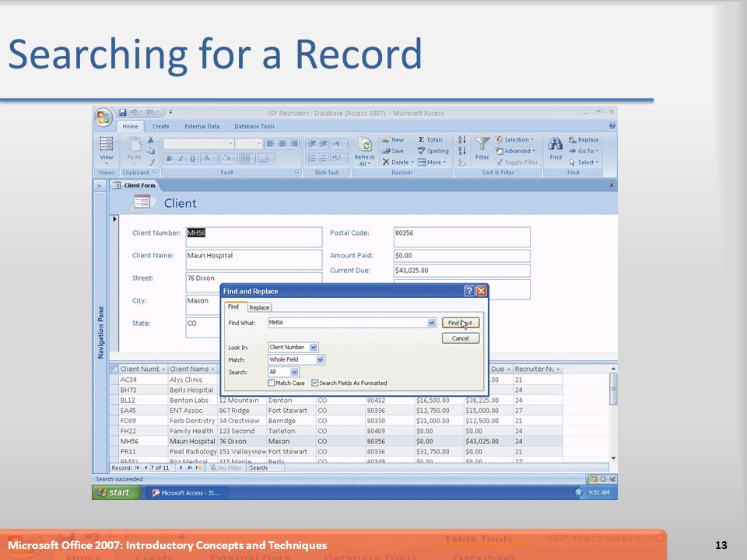Viewport: 747px width, 560px height.
Task: Click the datasheet vertical scrollbar
Action: [613, 413]
